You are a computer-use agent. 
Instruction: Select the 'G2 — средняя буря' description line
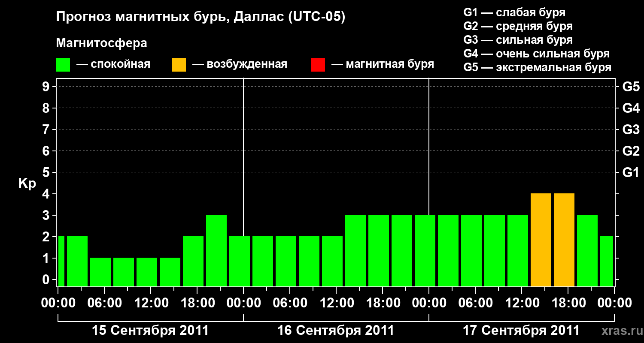pos(518,26)
